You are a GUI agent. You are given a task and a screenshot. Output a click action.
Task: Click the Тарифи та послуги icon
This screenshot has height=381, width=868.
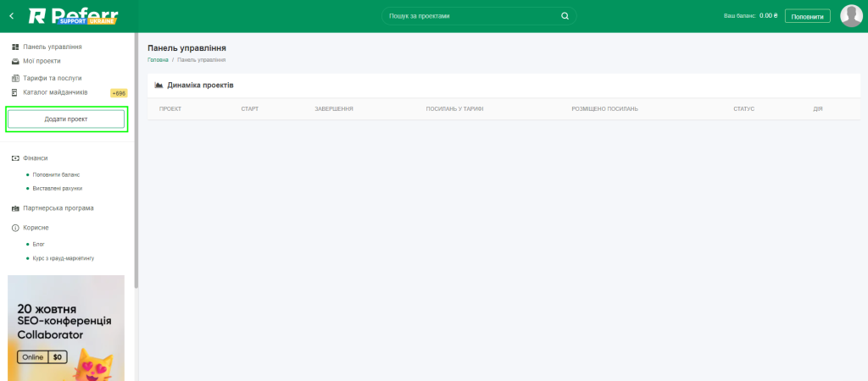click(x=15, y=78)
